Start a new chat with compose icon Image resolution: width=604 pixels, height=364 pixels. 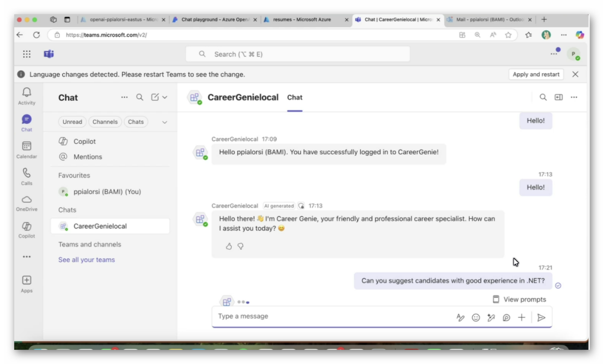coord(155,97)
